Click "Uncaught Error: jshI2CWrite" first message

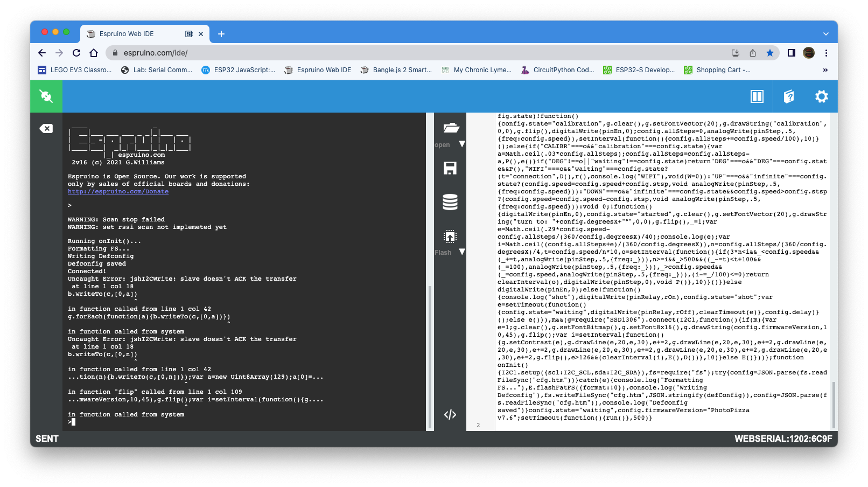tap(182, 279)
